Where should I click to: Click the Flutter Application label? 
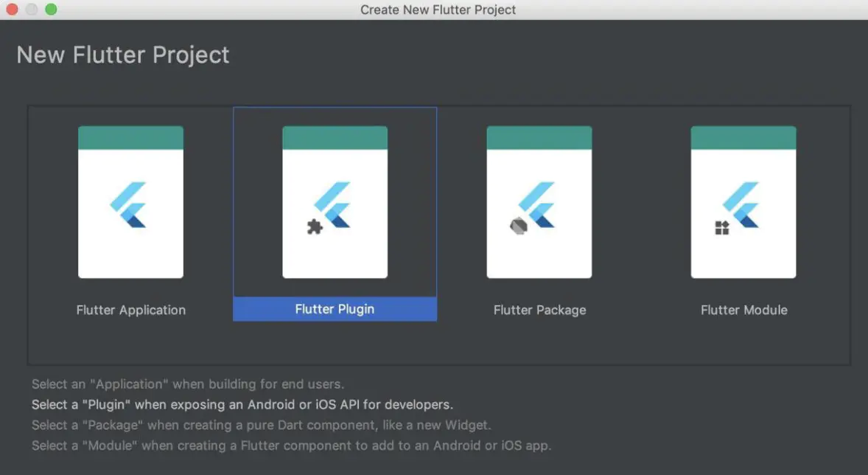coord(130,310)
